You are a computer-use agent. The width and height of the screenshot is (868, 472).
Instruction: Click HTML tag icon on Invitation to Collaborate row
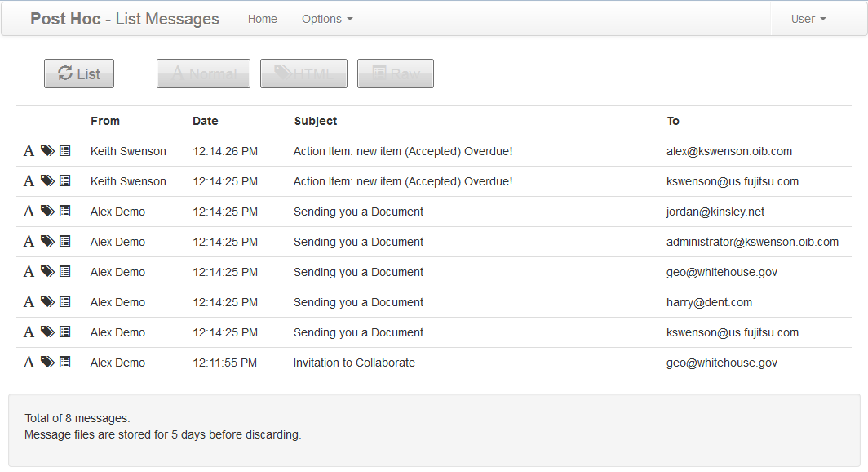pos(47,363)
